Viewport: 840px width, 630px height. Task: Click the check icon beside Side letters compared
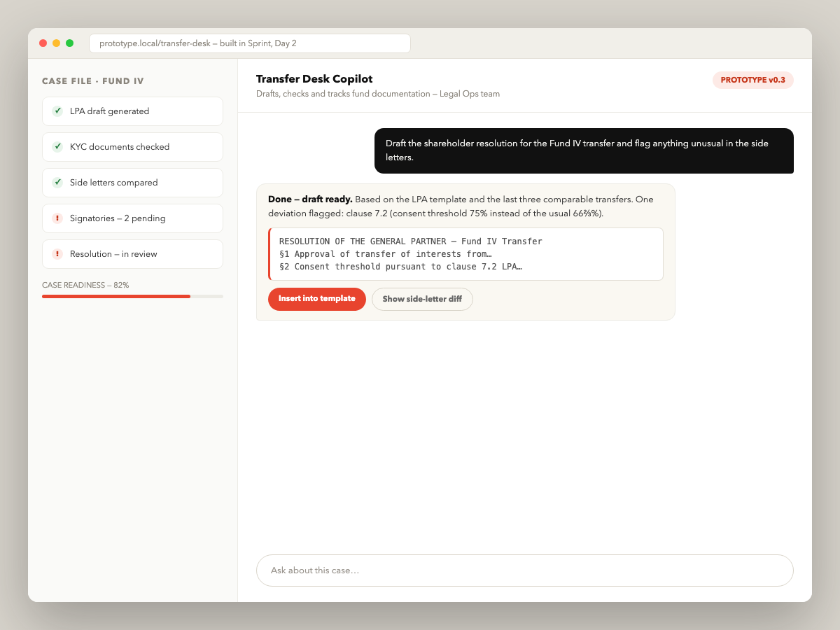coord(57,183)
